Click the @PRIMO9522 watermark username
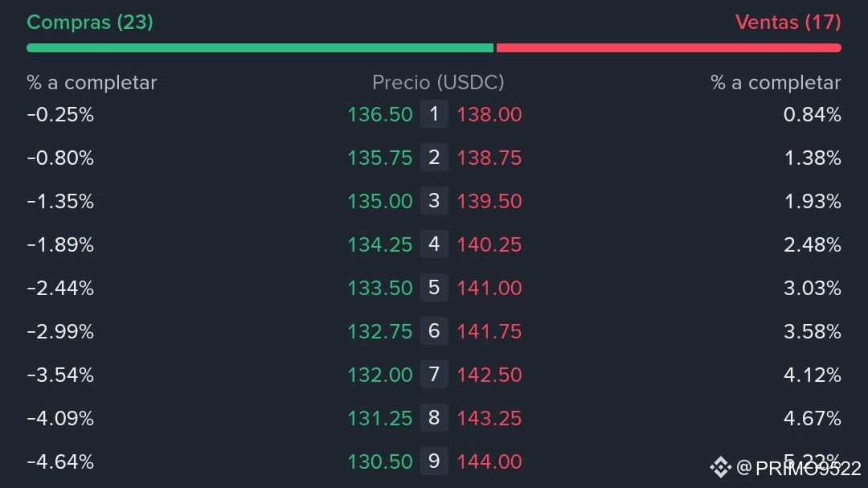Image resolution: width=868 pixels, height=488 pixels. [799, 468]
